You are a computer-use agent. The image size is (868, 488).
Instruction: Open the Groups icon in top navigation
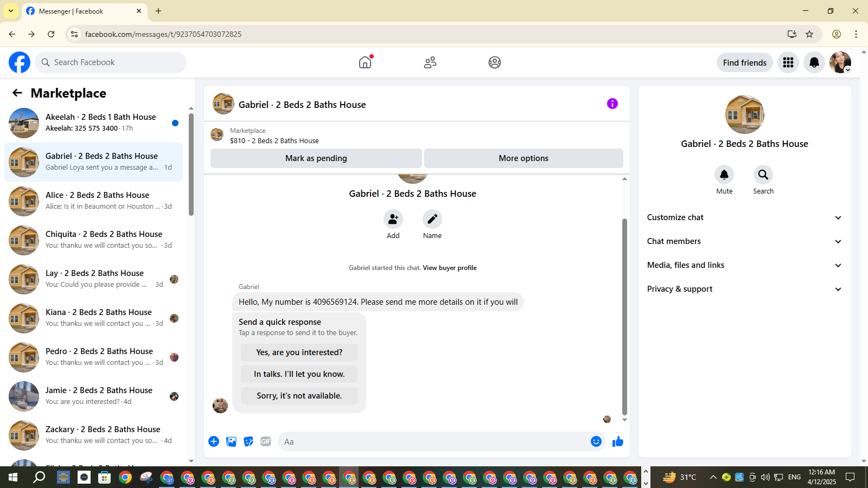pos(495,62)
